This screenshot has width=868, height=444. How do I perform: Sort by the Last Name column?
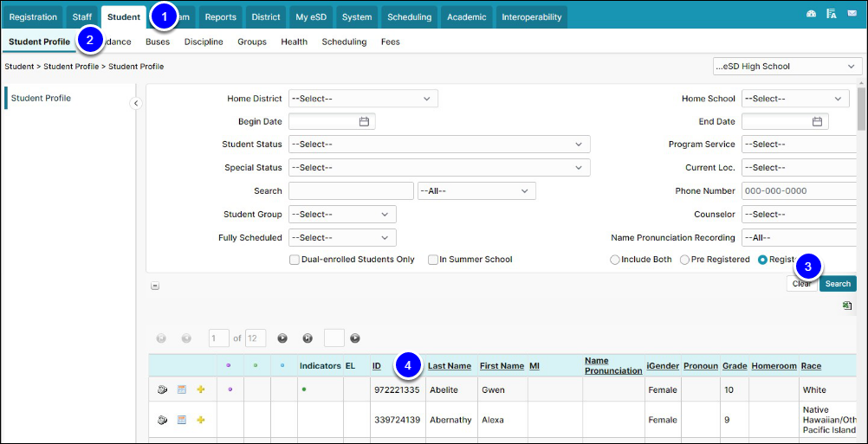(450, 366)
